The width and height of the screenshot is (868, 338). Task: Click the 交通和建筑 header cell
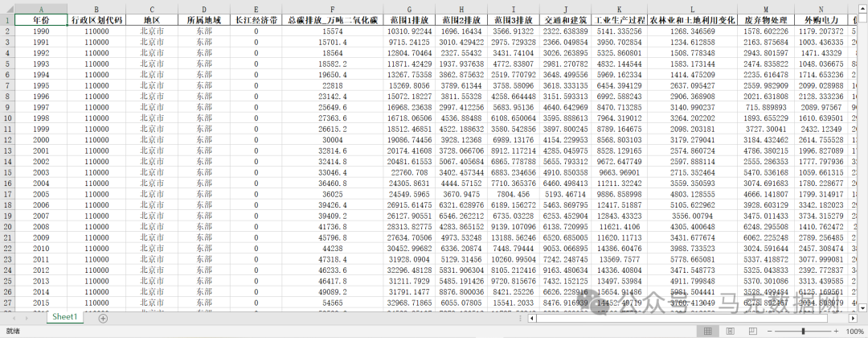pyautogui.click(x=565, y=20)
